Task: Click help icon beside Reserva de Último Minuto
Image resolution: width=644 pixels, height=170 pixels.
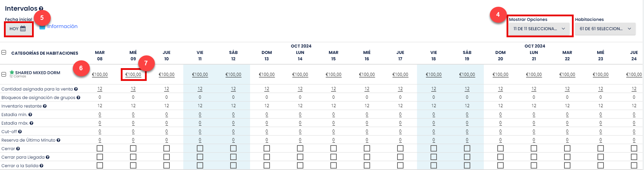Action: click(58, 140)
